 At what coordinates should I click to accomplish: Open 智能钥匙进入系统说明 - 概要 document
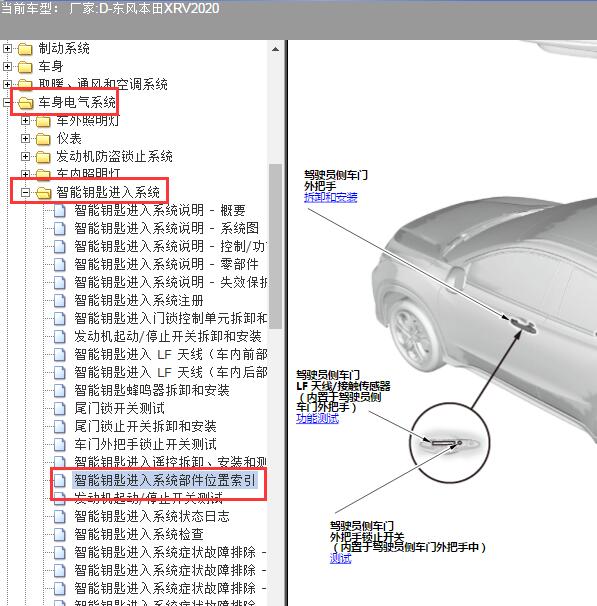160,210
